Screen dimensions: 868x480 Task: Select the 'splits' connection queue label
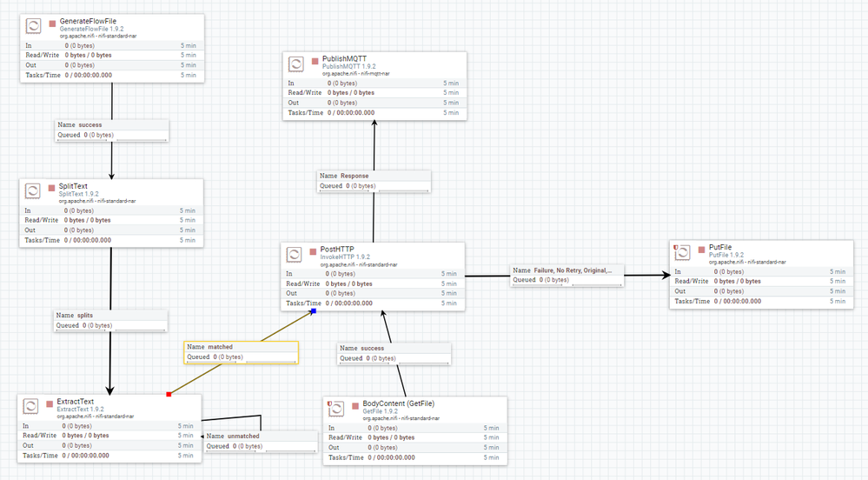110,320
